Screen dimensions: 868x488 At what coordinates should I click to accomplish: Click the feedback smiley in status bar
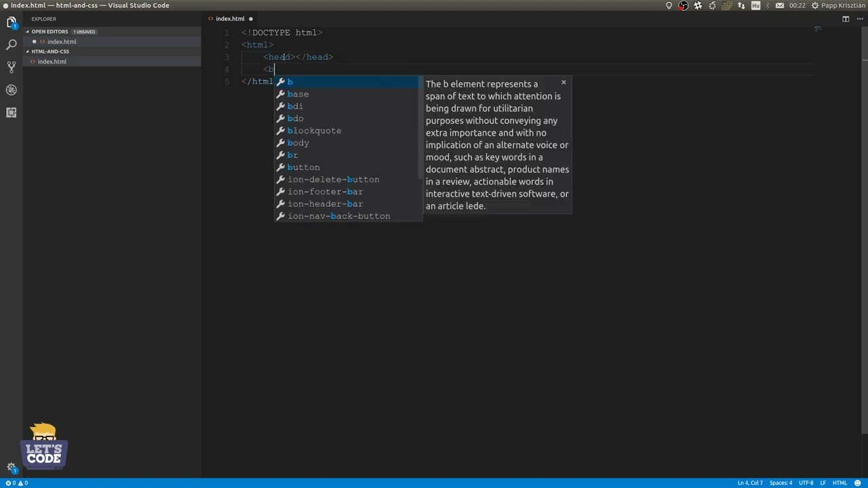(857, 483)
